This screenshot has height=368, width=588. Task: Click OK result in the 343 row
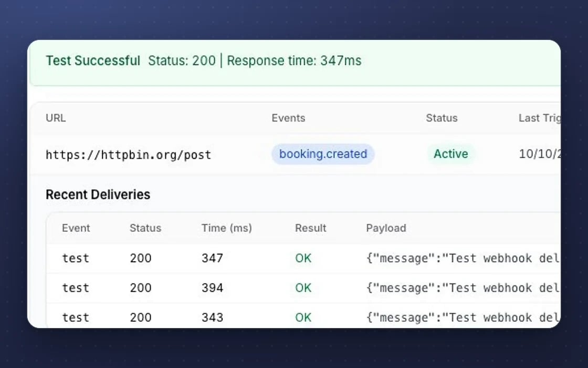tap(303, 318)
